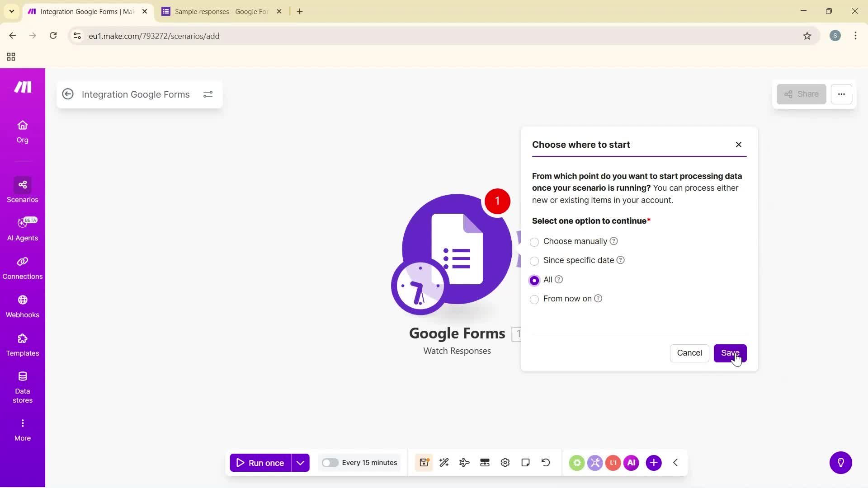Collapse the floating toolbar with left chevron
The image size is (868, 488).
pyautogui.click(x=675, y=462)
